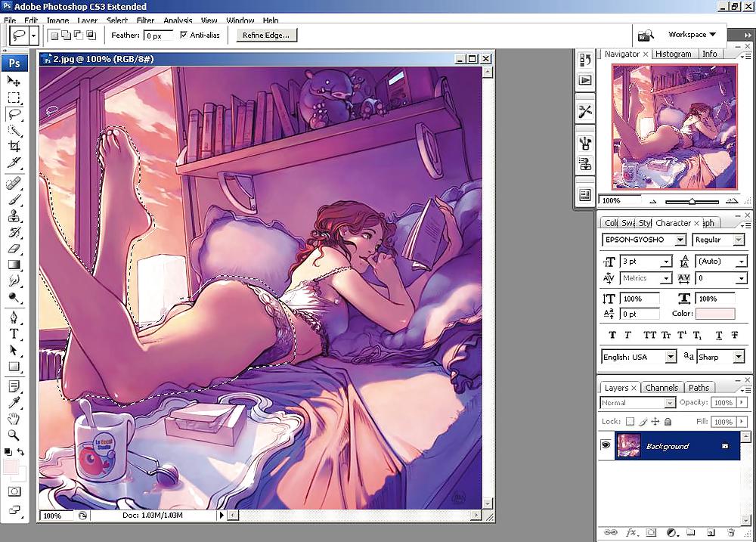Click the Refine Edge button
This screenshot has height=542, width=756.
(266, 36)
